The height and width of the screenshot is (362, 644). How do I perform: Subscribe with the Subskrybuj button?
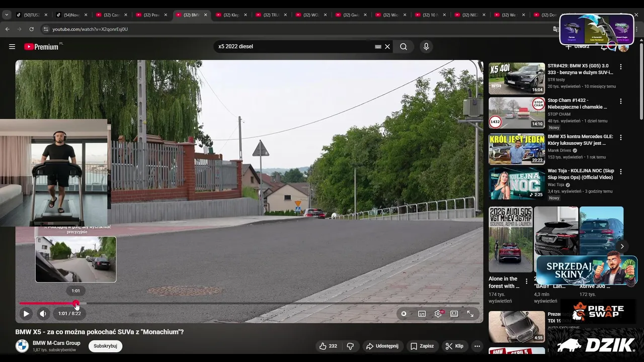[x=105, y=346]
